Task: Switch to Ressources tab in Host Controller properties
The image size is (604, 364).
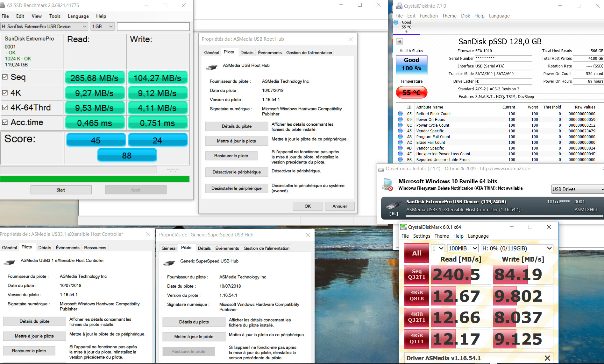Action: (x=95, y=248)
